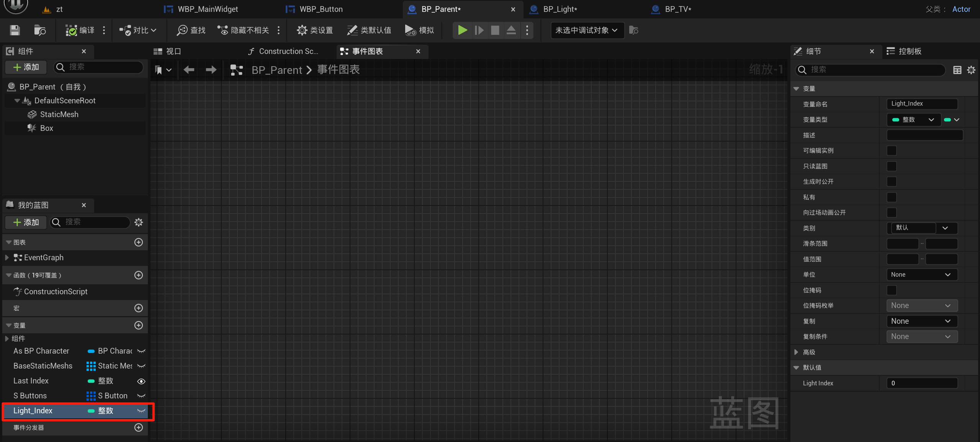
Task: Click the green type color pill for Light_Index
Action: (x=91, y=411)
